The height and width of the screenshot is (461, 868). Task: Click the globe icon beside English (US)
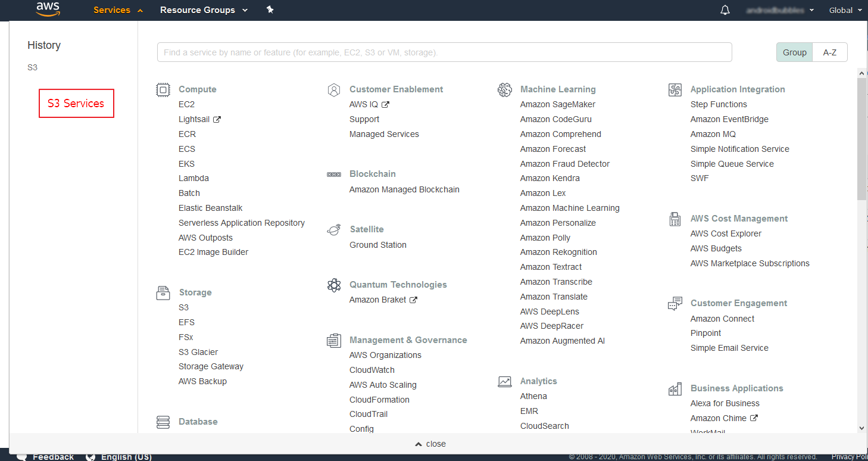tap(90, 457)
